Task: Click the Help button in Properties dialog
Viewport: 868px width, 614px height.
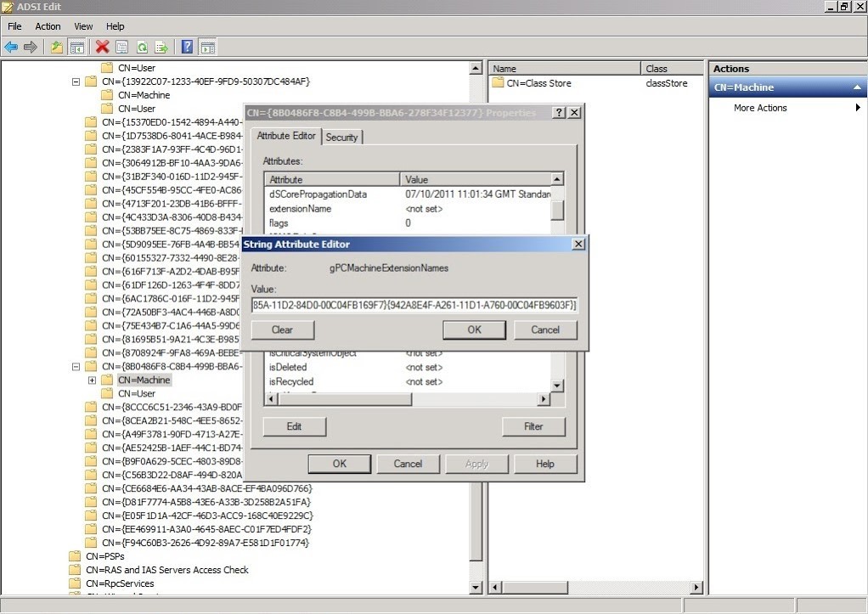Action: point(545,464)
